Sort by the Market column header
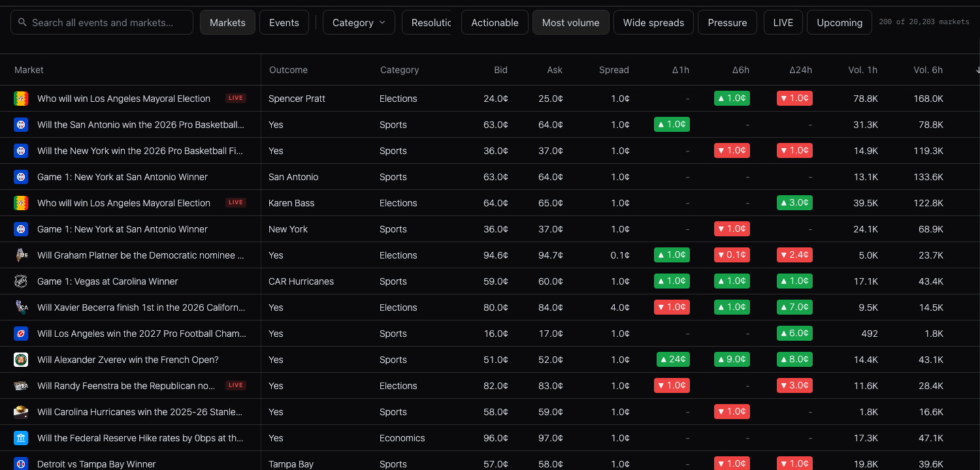The image size is (980, 470). tap(29, 70)
